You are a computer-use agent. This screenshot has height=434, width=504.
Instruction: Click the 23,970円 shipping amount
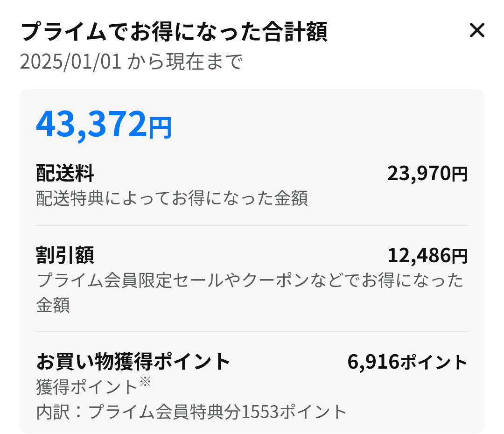[x=427, y=173]
